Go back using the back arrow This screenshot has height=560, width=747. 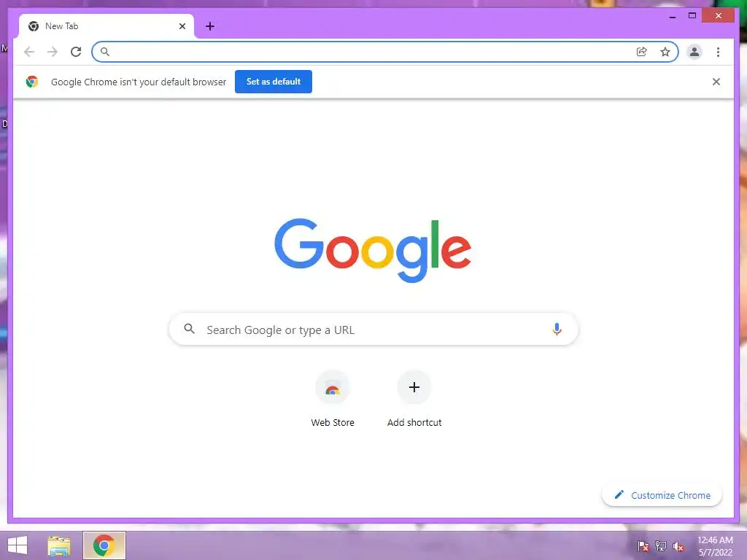[x=29, y=52]
